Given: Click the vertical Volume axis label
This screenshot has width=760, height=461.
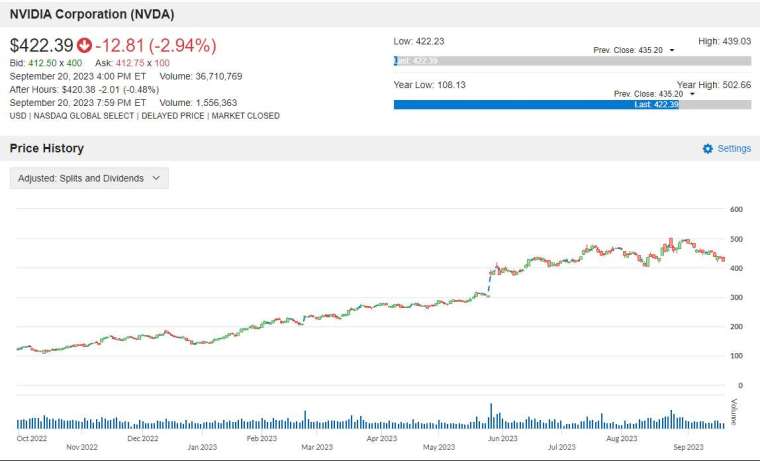Looking at the screenshot, I should (x=734, y=412).
